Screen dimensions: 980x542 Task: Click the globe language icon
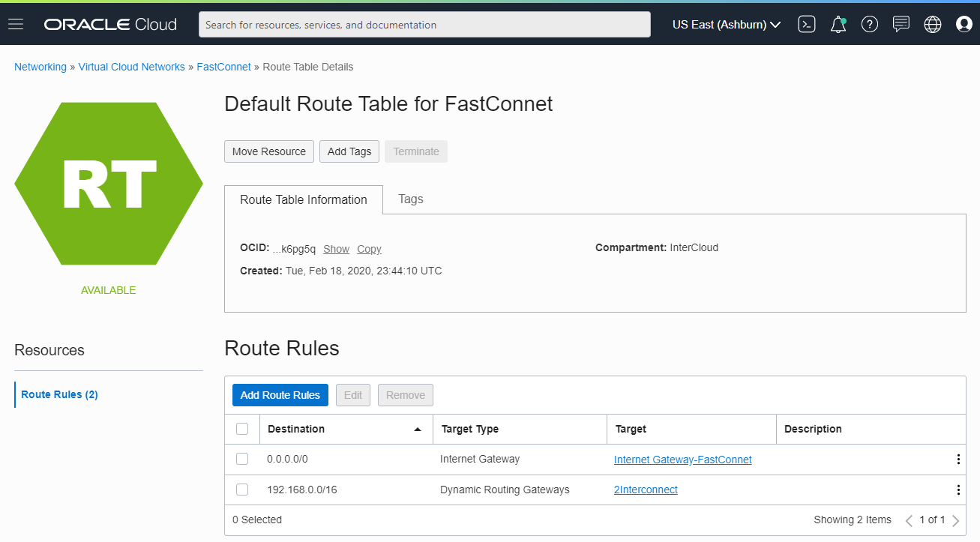pyautogui.click(x=933, y=23)
